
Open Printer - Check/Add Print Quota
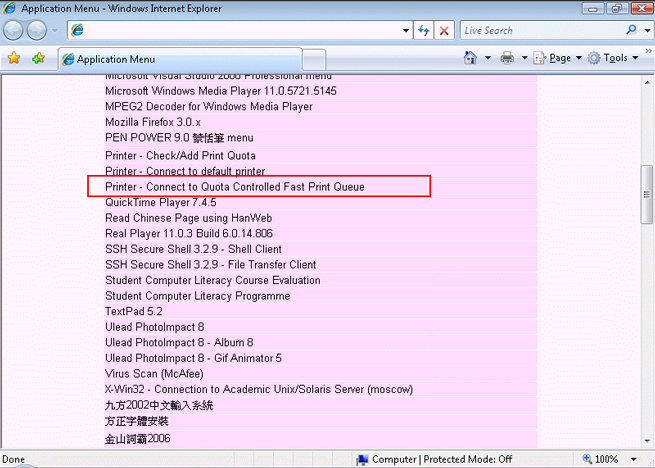click(180, 156)
